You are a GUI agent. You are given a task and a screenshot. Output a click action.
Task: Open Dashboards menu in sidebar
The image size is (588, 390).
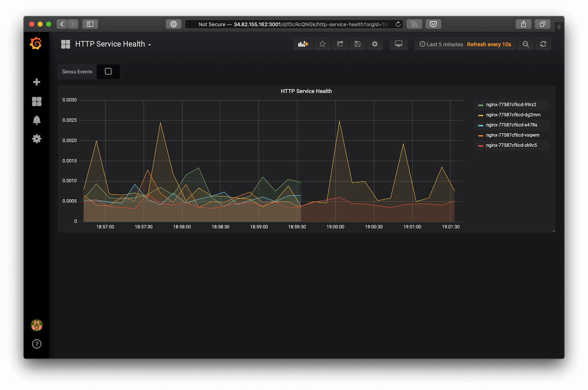point(37,101)
